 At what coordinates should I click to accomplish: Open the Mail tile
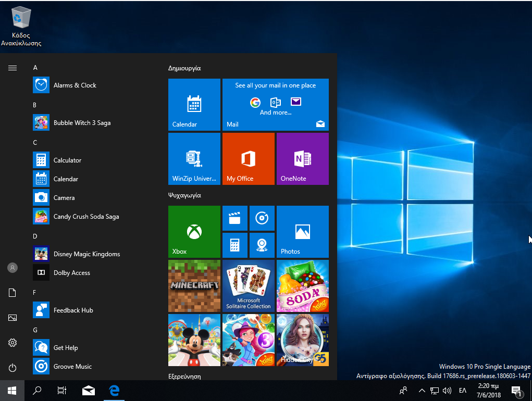[x=276, y=105]
